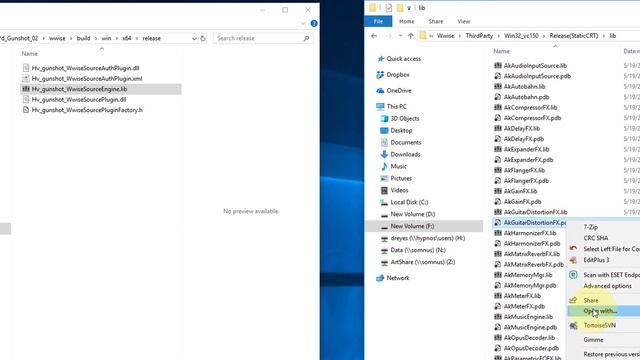Open the Videos folder in the sidebar
The height and width of the screenshot is (360, 640).
click(x=399, y=190)
